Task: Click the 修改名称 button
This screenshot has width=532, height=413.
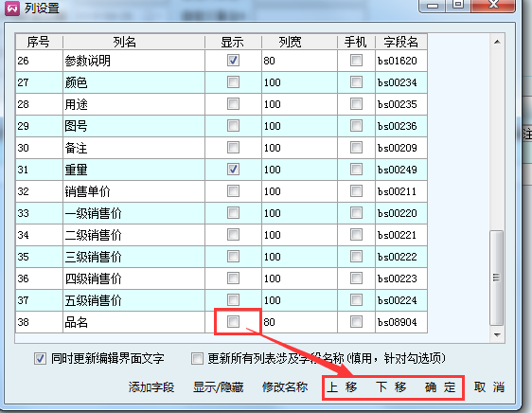Action: [285, 387]
